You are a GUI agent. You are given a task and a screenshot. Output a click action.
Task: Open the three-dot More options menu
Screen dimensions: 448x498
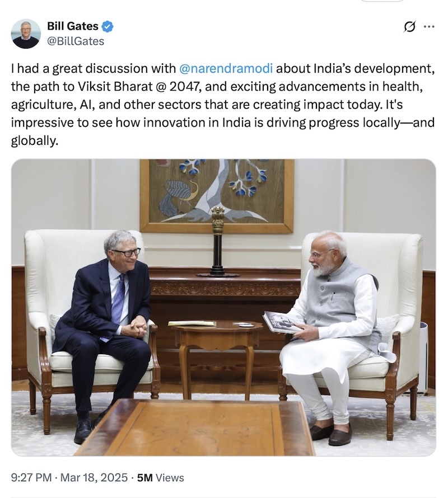[430, 27]
